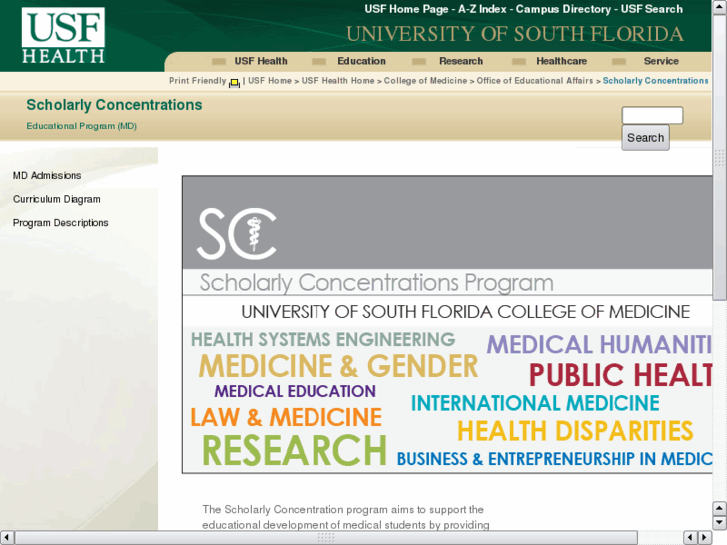Open the USF Search link
The width and height of the screenshot is (727, 545).
pyautogui.click(x=651, y=9)
